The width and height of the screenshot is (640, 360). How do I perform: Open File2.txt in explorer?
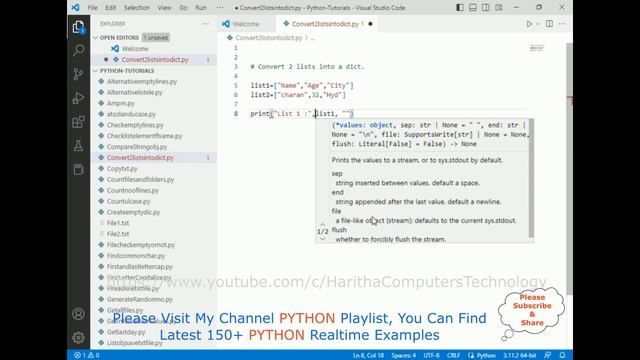(118, 234)
